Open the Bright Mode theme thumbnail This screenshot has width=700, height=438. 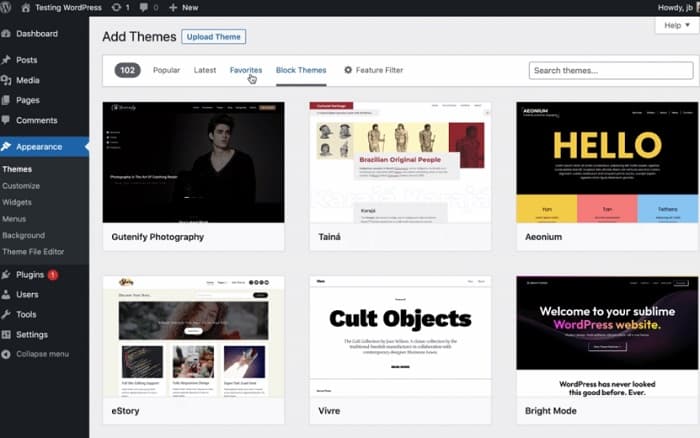click(x=607, y=336)
